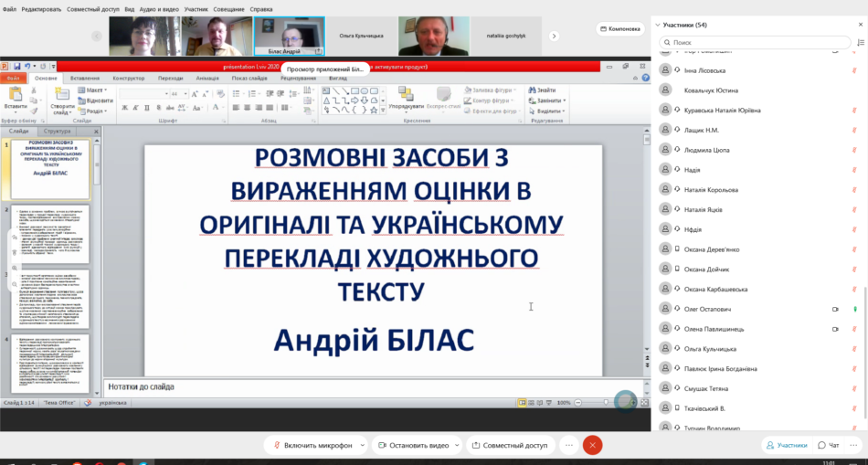
Task: Click the Знайти find tool
Action: coord(542,90)
